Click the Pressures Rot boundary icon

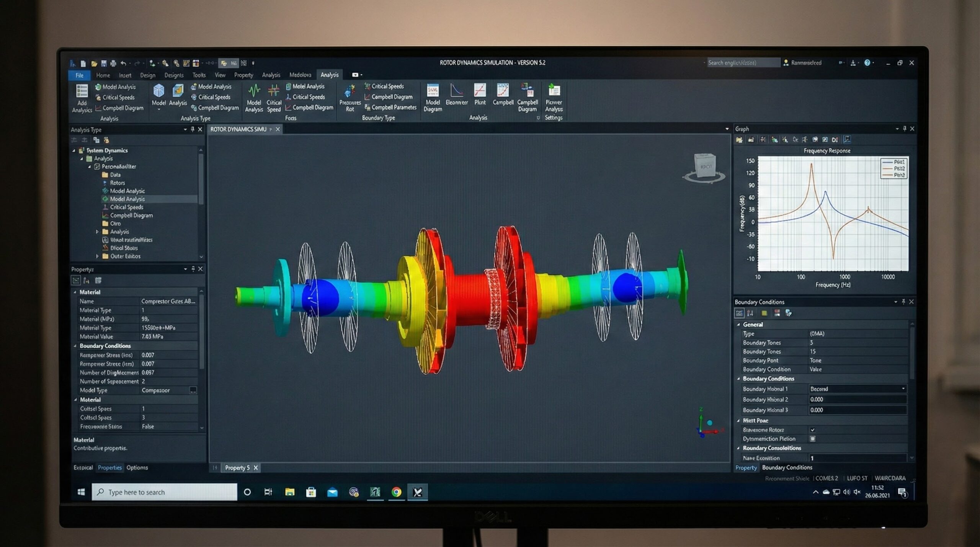(350, 92)
